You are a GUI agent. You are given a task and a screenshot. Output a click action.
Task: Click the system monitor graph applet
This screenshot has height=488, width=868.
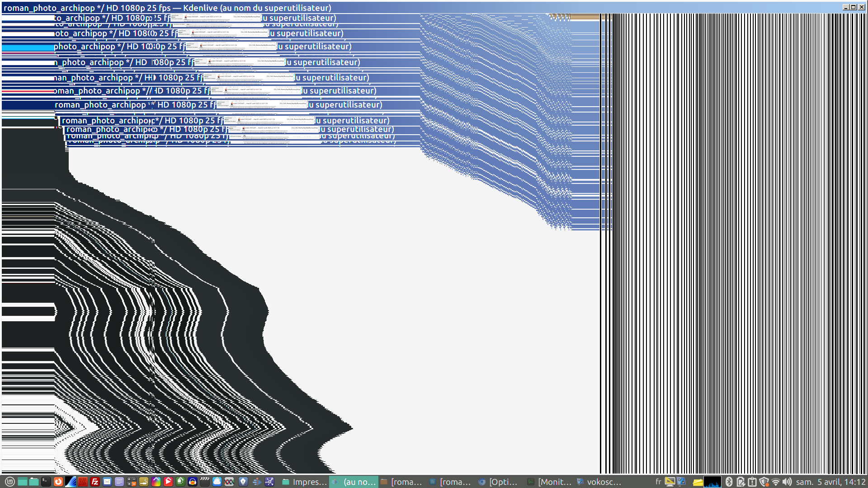tap(712, 482)
